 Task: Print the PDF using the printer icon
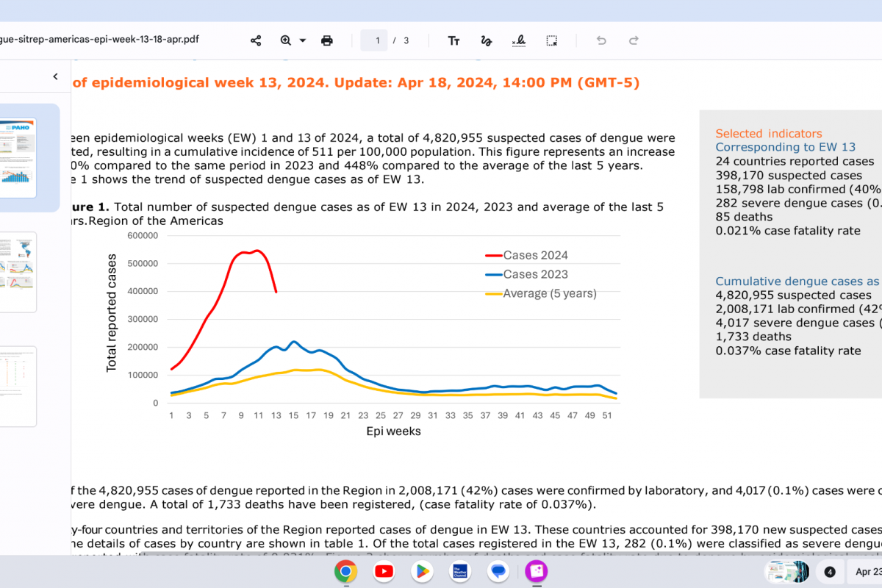pos(327,40)
